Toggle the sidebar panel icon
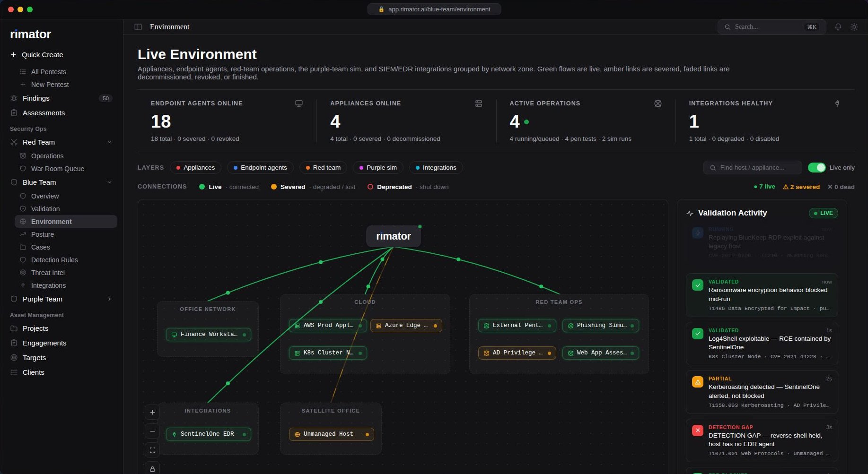Viewport: 868px width, 474px height. pos(138,27)
